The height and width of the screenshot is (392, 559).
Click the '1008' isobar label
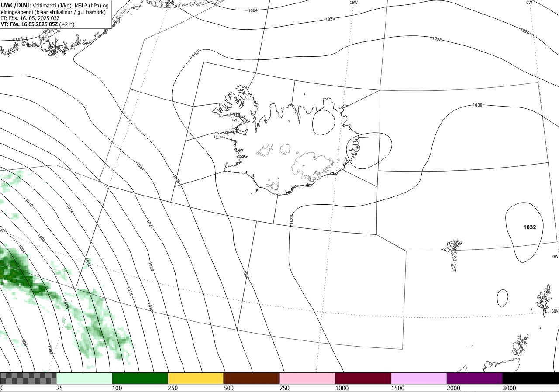(x=41, y=238)
